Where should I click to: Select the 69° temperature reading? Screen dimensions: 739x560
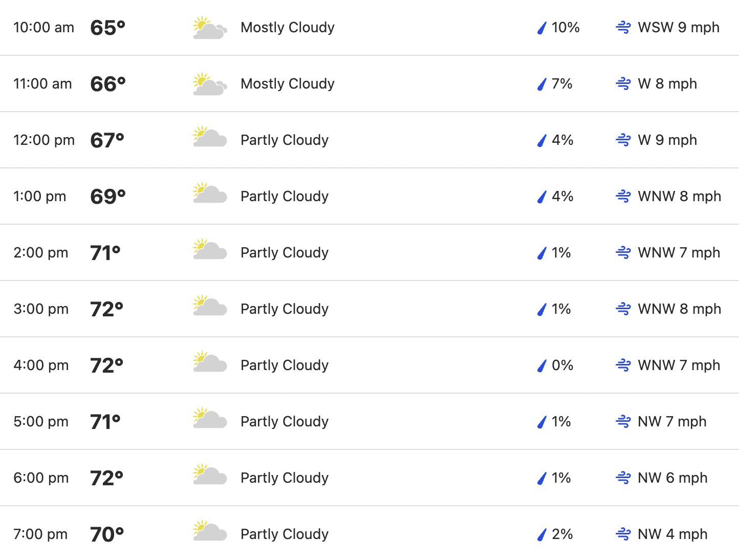click(x=108, y=197)
